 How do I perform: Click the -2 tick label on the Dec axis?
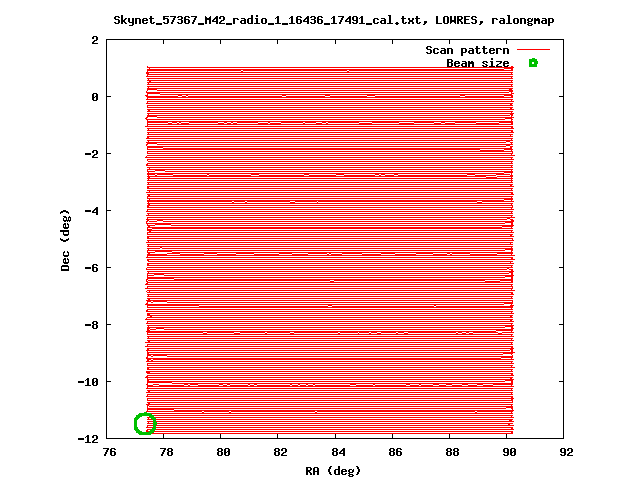click(x=92, y=154)
